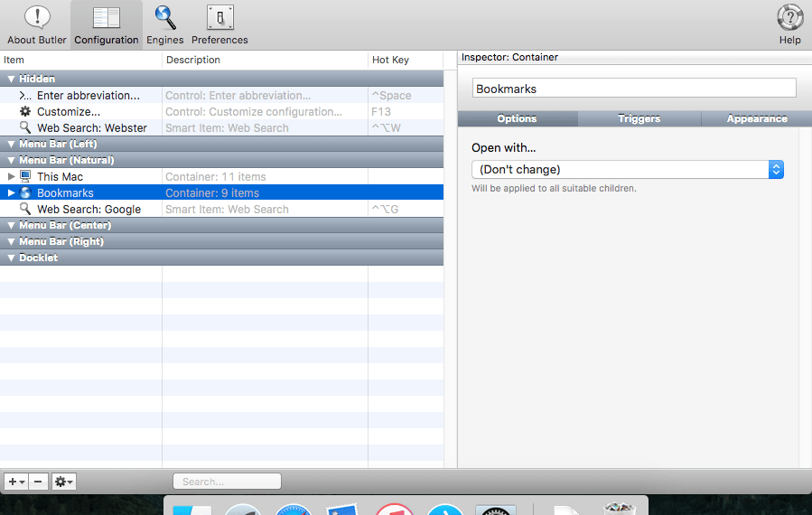Open the Engines magnifier icon
This screenshot has height=515, width=812.
tap(165, 18)
